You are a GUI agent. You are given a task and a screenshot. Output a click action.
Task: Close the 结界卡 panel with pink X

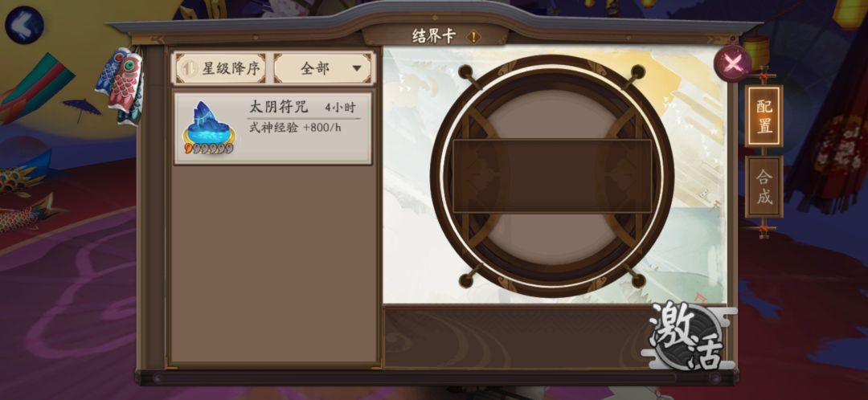[733, 63]
